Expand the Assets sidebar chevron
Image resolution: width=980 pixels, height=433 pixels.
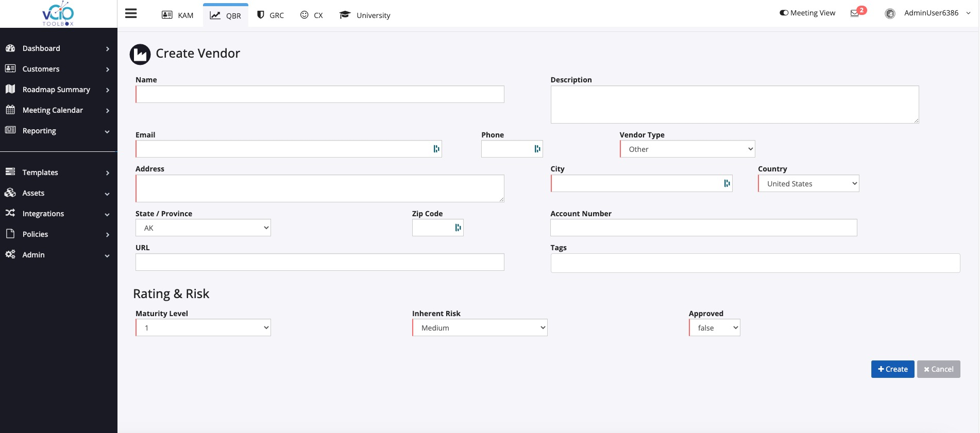107,194
